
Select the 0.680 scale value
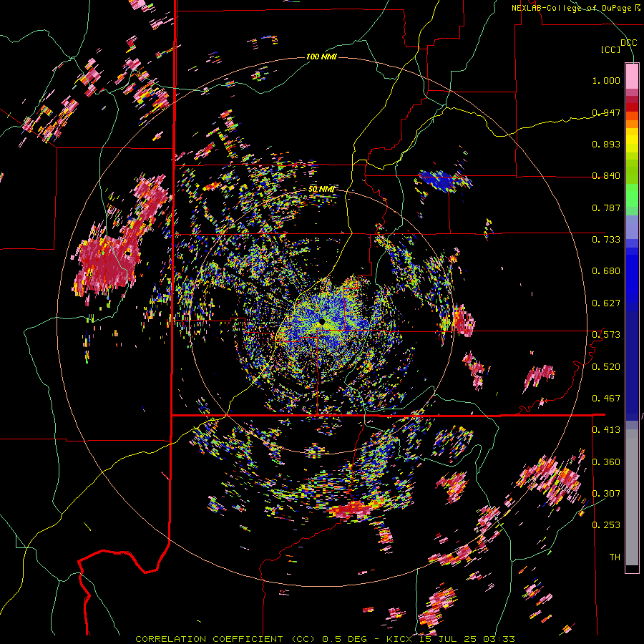coord(606,271)
